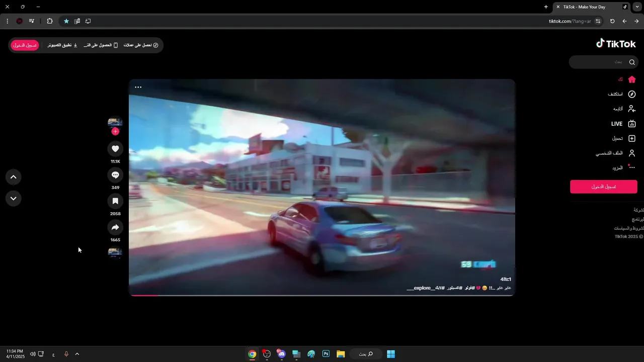Click the get coins button
The image size is (644, 362).
(x=141, y=45)
